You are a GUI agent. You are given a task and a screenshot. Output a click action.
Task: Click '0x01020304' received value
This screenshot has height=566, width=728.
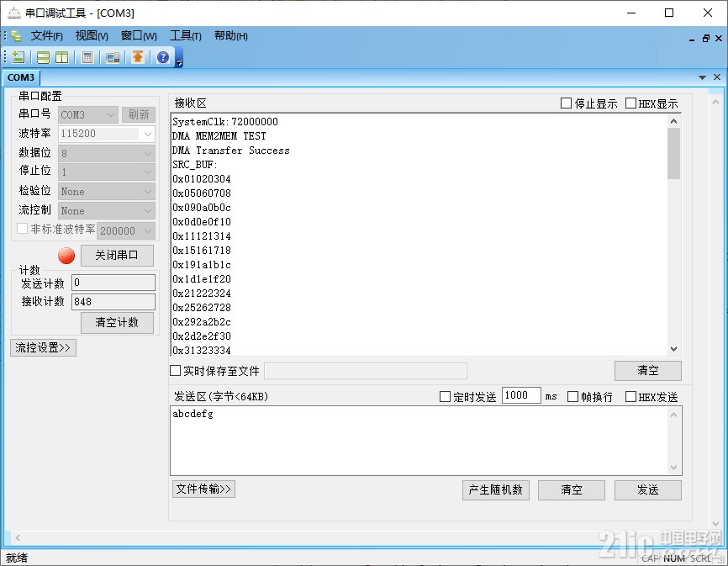[x=202, y=179]
